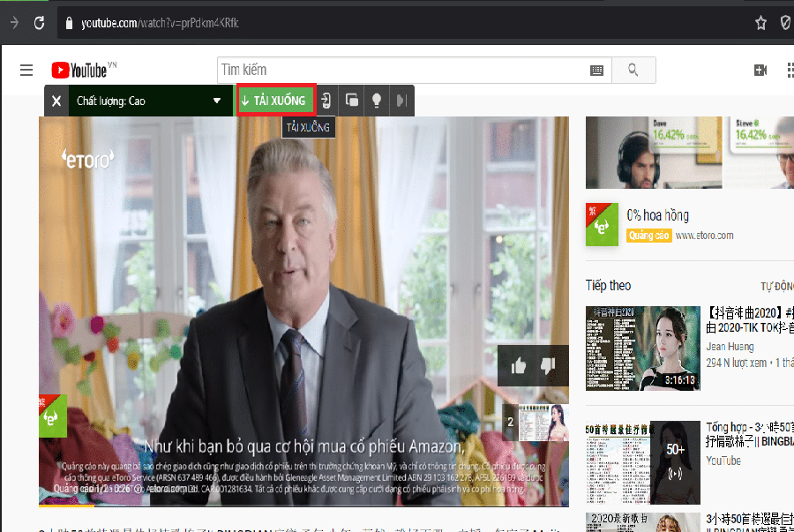Click the green TẢI XUỐNG download button
Viewport: 794px width, 532px height.
coord(275,101)
